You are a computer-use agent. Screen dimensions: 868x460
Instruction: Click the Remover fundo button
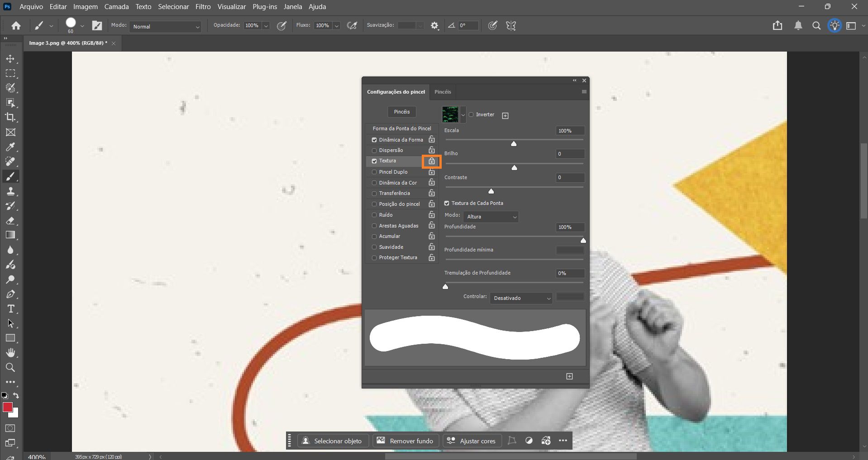(405, 441)
